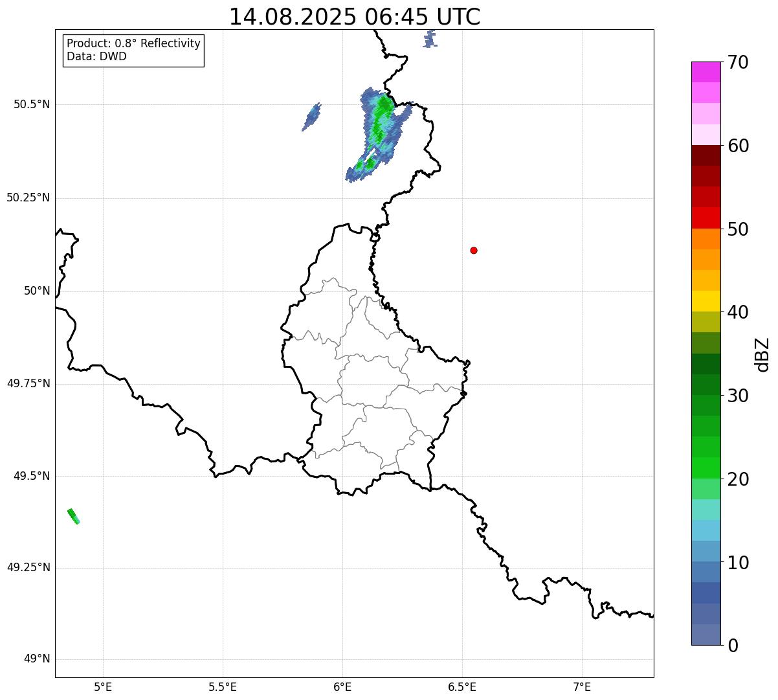Click the 50°N latitude label

point(38,291)
